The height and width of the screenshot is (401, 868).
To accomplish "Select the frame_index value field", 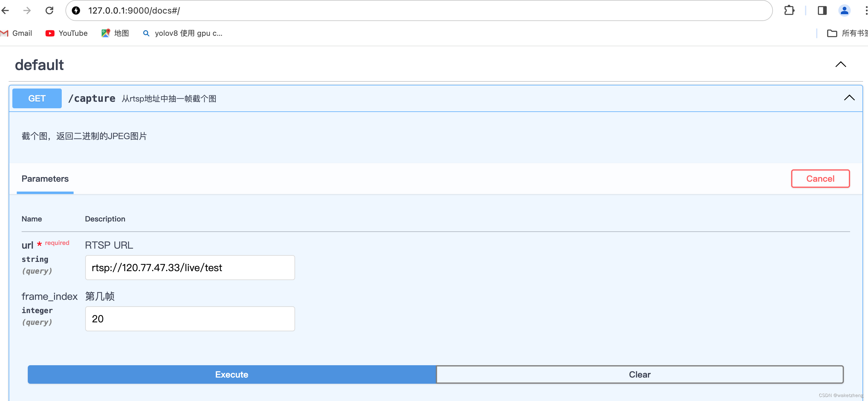I will [x=190, y=319].
